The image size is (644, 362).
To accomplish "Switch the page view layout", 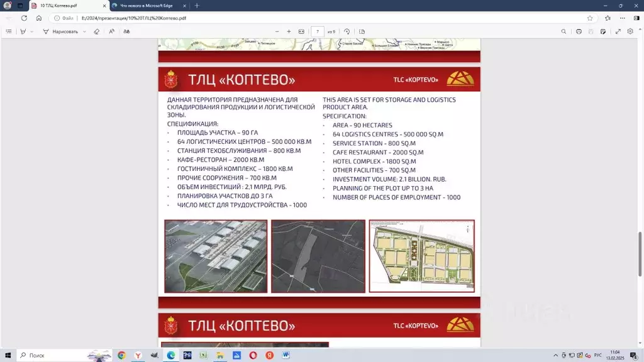I will tap(362, 31).
